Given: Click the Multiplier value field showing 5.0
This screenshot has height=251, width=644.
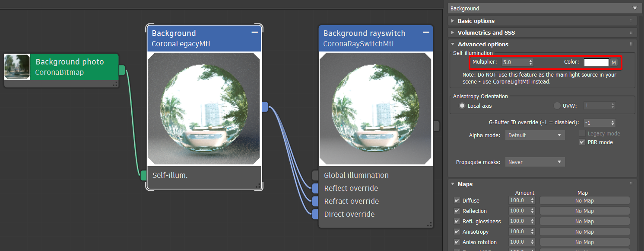Looking at the screenshot, I should click(x=514, y=62).
